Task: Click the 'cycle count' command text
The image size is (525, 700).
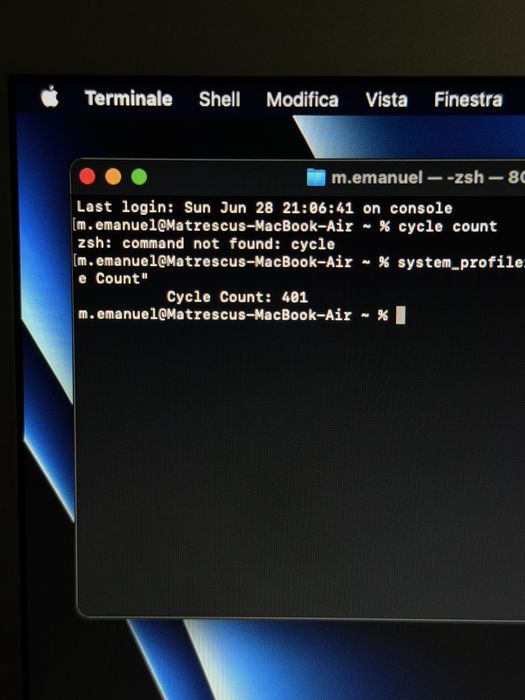Action: [x=447, y=226]
